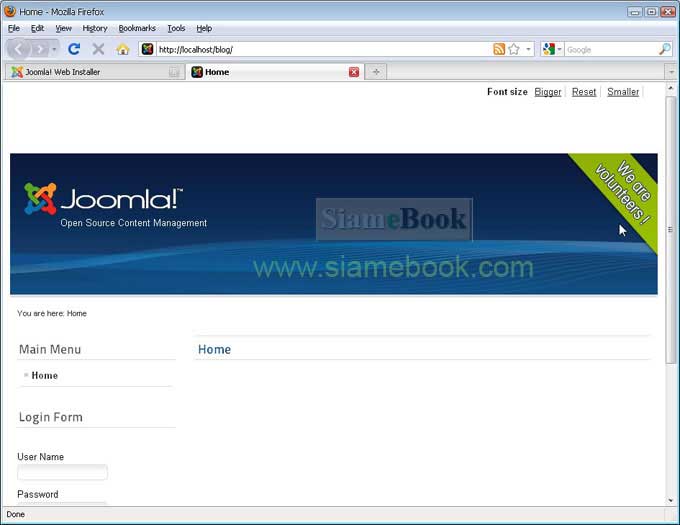
Task: Minimize the Firefox window
Action: pyautogui.click(x=635, y=12)
